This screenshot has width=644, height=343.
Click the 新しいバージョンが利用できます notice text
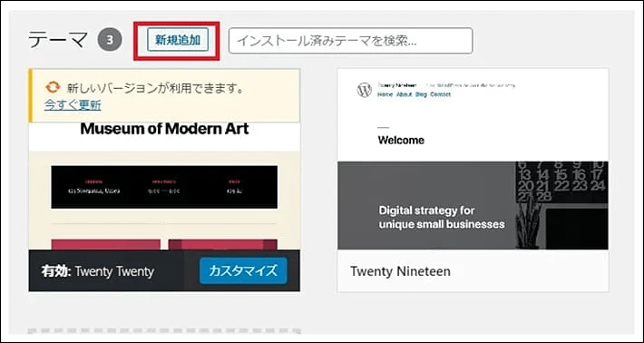155,88
